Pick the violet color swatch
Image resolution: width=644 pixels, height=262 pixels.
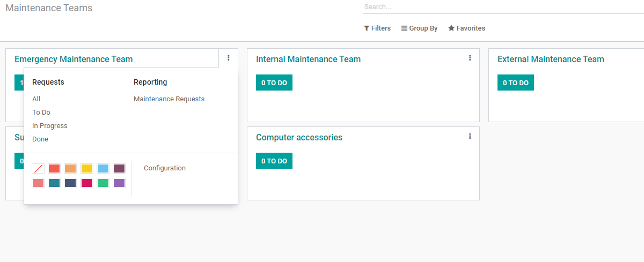(x=119, y=183)
